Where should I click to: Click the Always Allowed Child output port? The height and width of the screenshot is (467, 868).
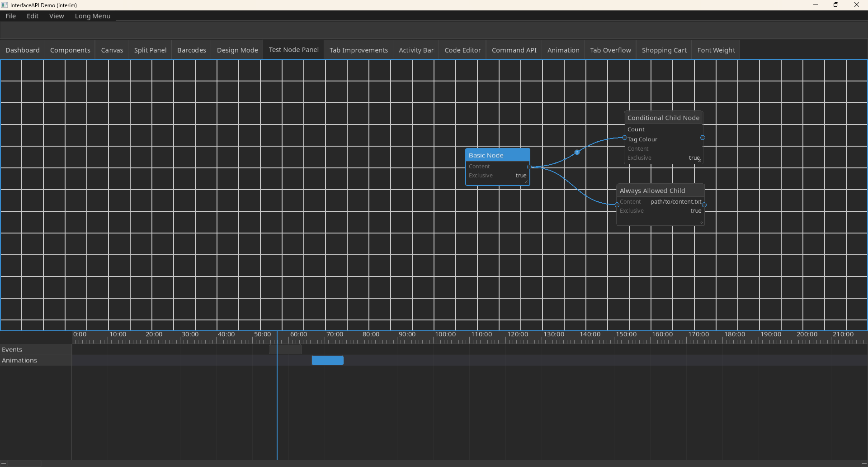tap(704, 205)
